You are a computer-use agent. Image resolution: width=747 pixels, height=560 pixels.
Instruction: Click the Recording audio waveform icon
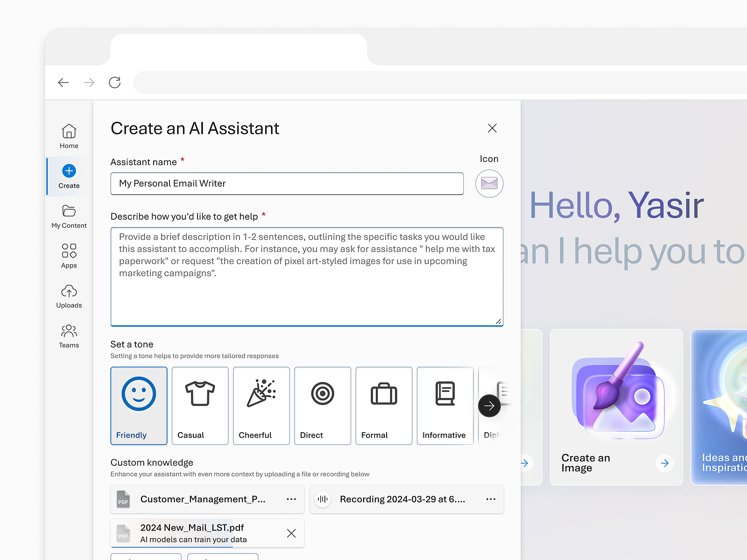[323, 499]
